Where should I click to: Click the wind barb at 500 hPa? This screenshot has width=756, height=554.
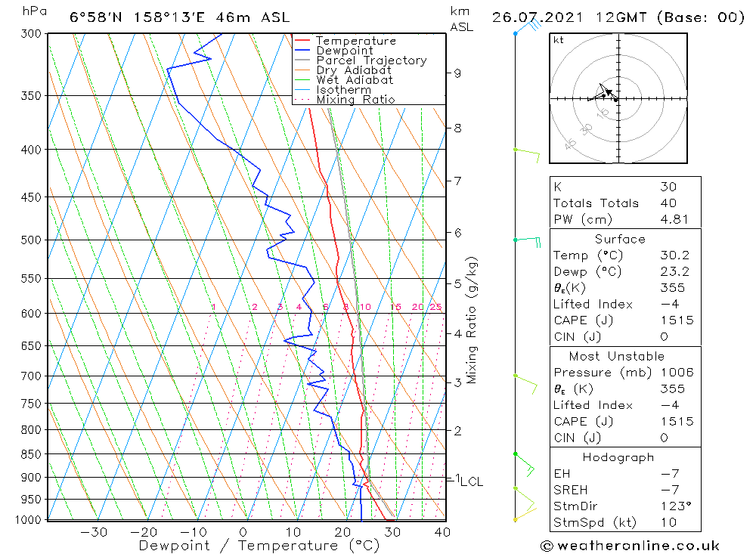(x=528, y=241)
